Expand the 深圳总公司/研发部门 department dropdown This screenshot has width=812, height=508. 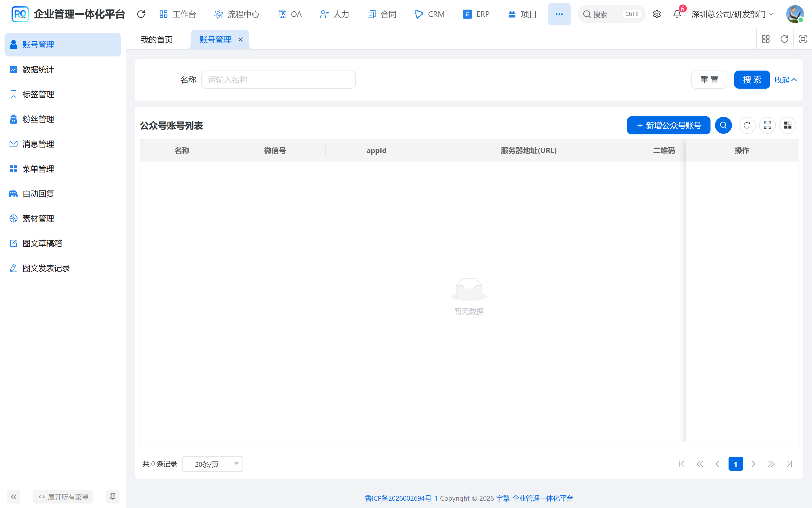732,14
